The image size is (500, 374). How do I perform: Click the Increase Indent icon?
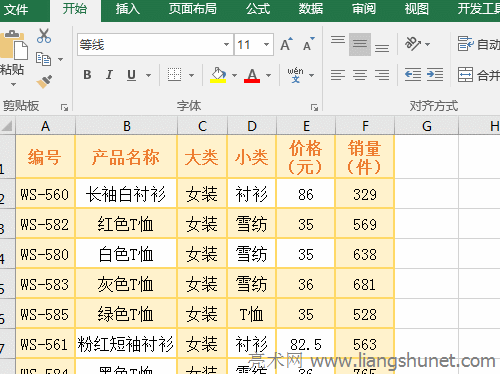coord(435,74)
